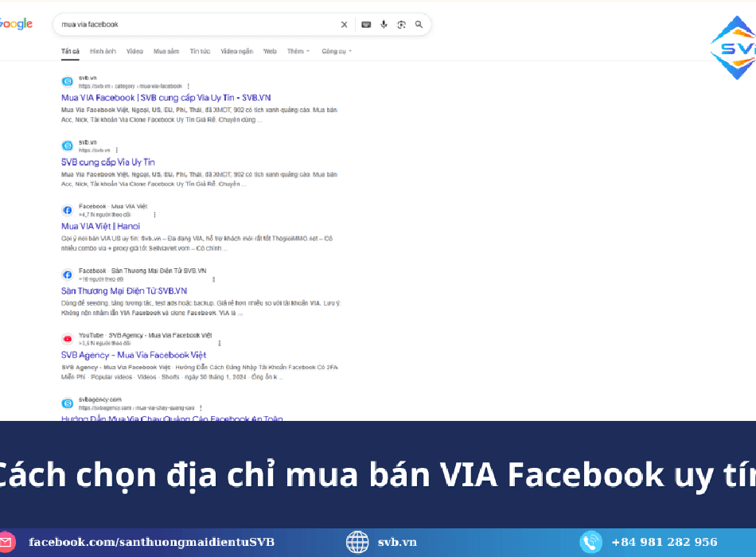Click the Google logo
Viewport: 756px width, 557px height.
(16, 24)
